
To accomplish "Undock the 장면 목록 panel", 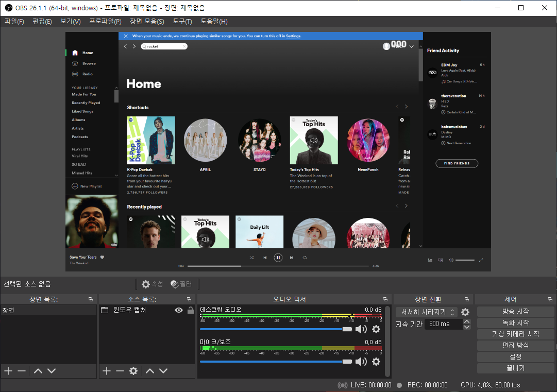I will pyautogui.click(x=91, y=299).
